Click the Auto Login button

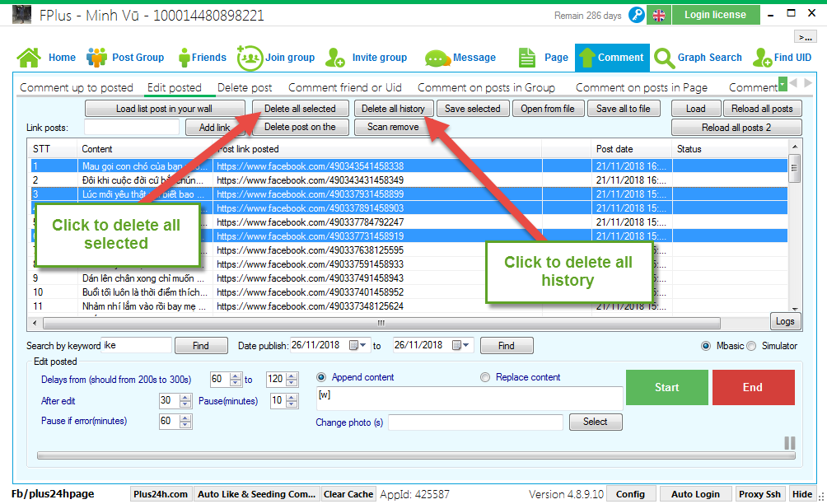[x=695, y=494]
